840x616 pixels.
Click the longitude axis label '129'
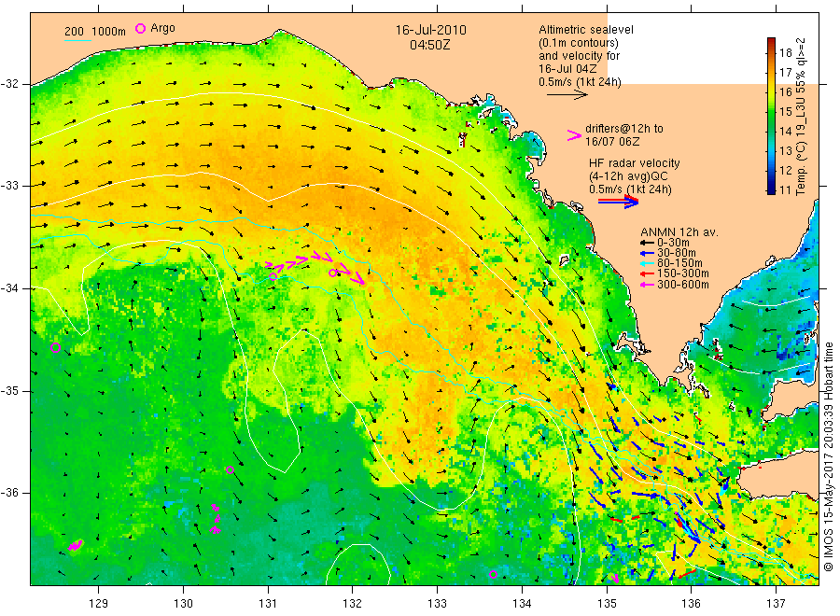click(x=99, y=604)
